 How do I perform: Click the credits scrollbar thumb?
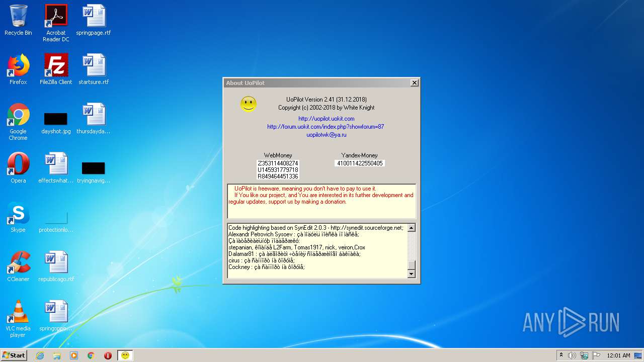[x=411, y=265]
